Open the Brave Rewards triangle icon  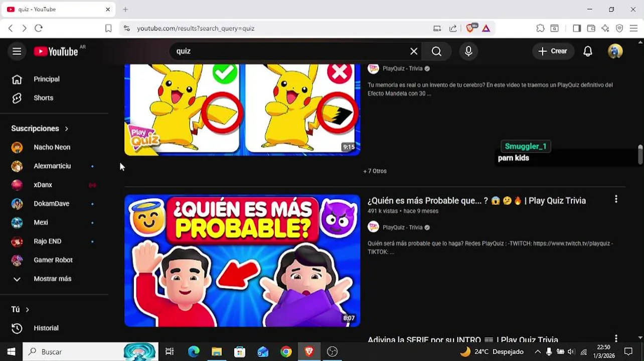click(x=486, y=29)
